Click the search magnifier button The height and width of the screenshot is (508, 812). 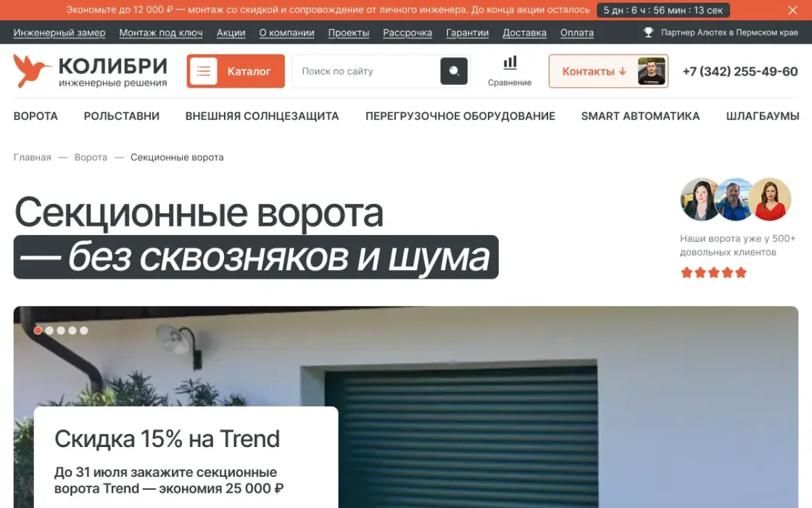454,71
